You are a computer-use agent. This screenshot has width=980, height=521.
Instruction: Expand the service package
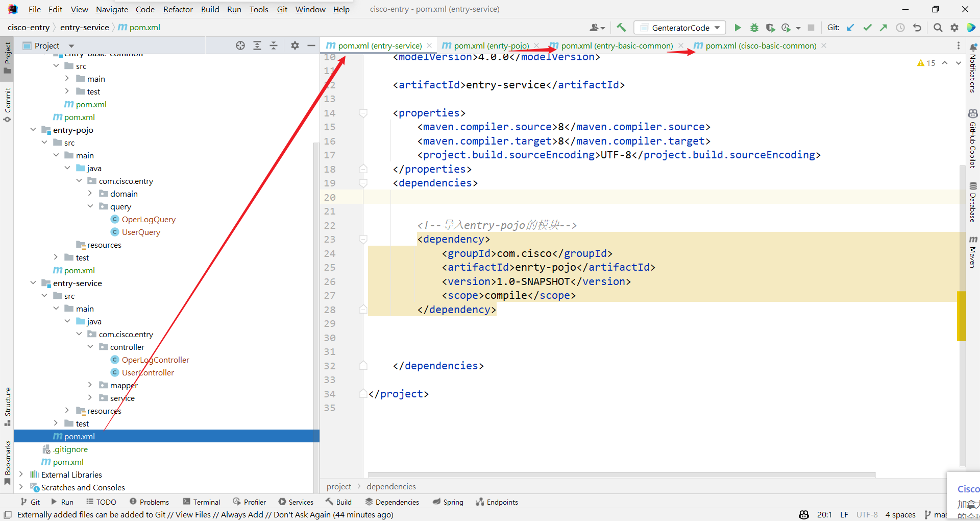[x=90, y=398]
